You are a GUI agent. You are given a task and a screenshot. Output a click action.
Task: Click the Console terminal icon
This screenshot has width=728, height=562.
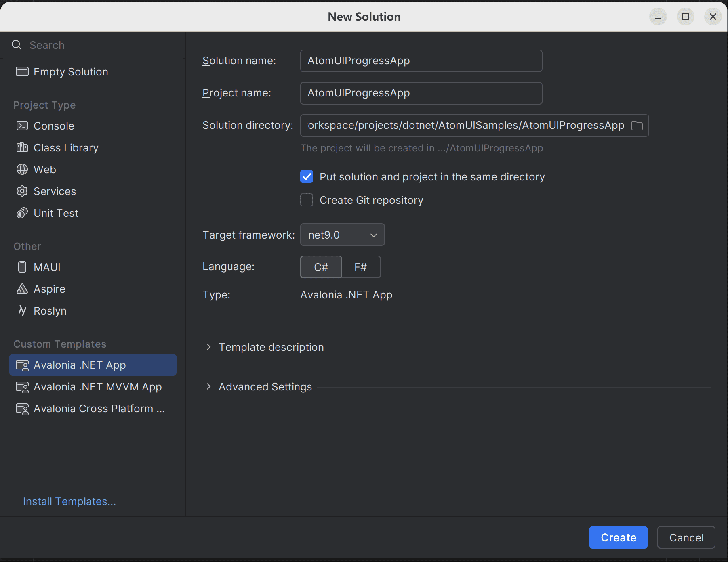point(22,126)
